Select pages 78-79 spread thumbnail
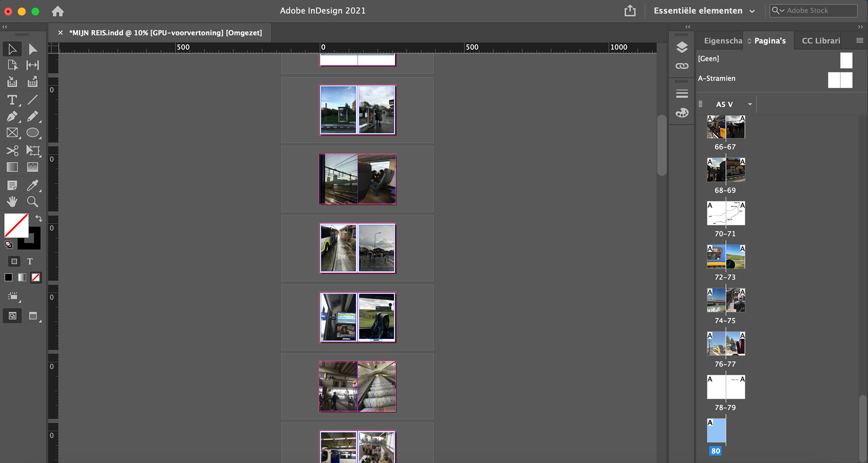 click(726, 387)
